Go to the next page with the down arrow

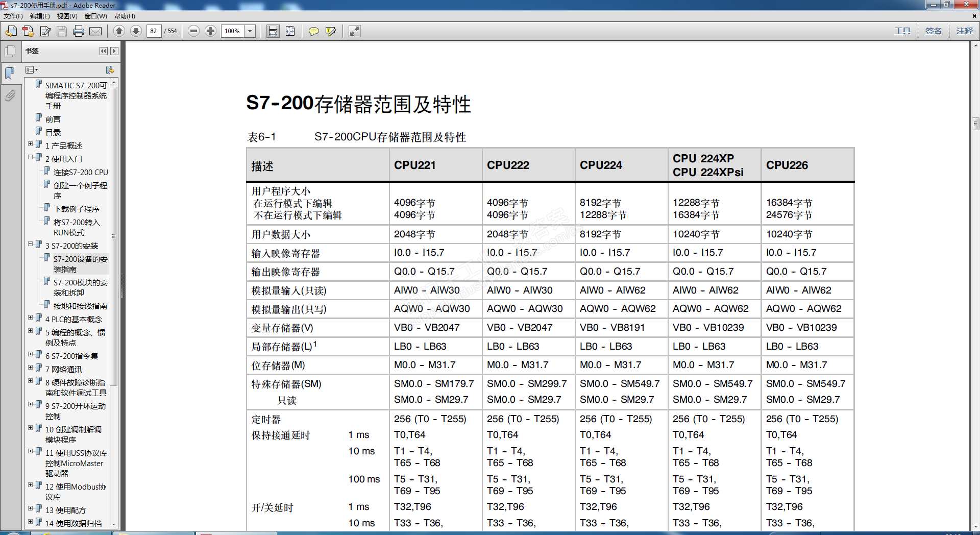pyautogui.click(x=136, y=31)
